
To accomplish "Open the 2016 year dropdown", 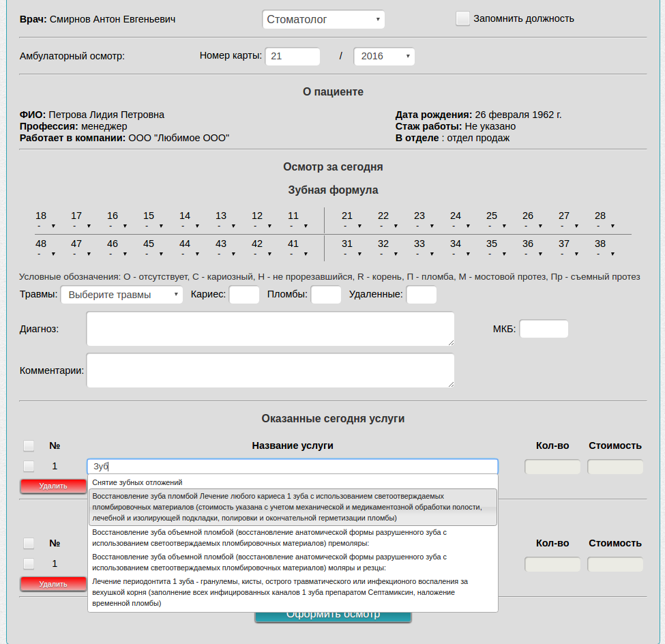I will click(384, 57).
